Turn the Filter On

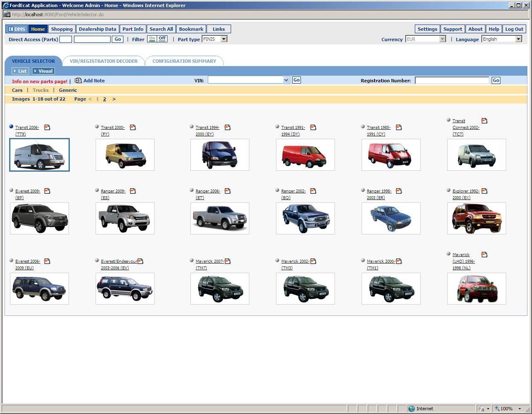tap(152, 39)
